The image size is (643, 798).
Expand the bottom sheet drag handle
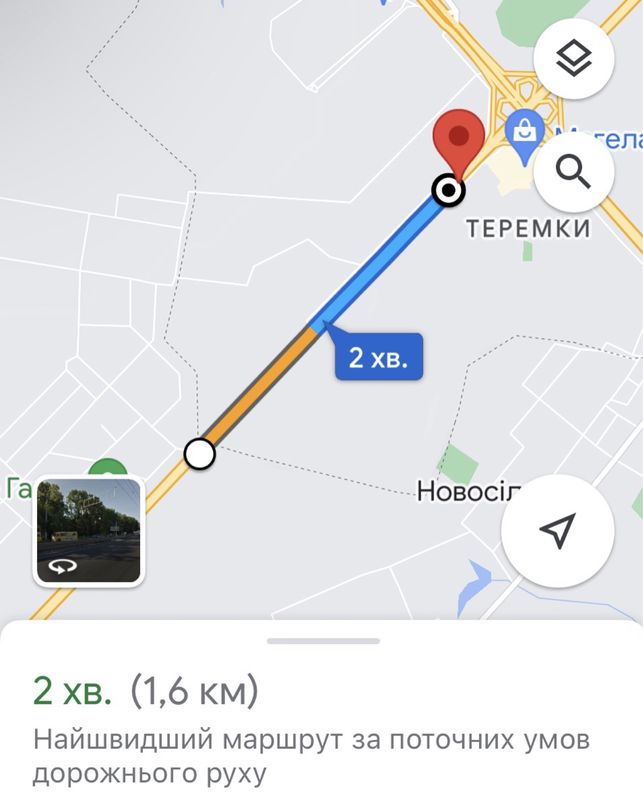(x=323, y=641)
